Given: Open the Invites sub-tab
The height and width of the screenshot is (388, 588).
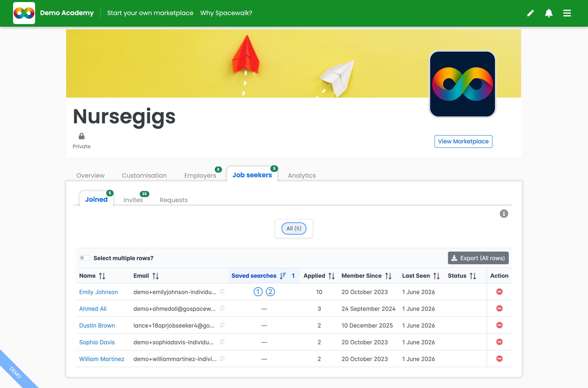Looking at the screenshot, I should (x=133, y=200).
